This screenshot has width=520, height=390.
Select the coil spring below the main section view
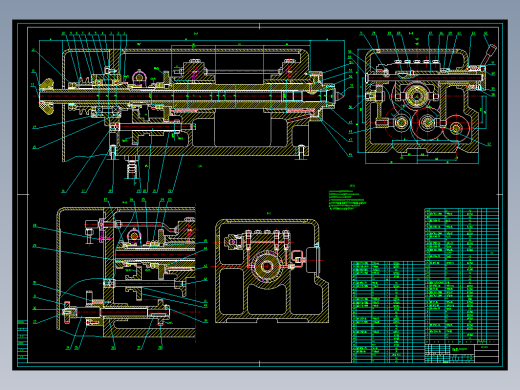point(132,168)
